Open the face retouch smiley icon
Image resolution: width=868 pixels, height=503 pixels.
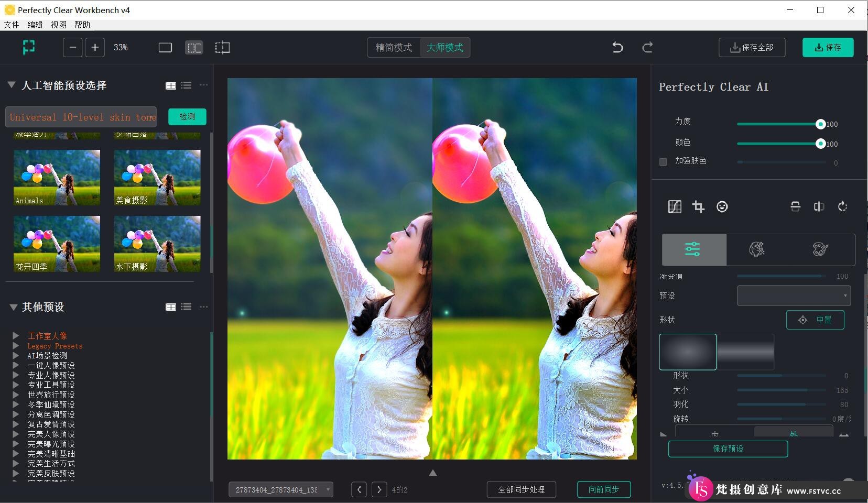[722, 206]
